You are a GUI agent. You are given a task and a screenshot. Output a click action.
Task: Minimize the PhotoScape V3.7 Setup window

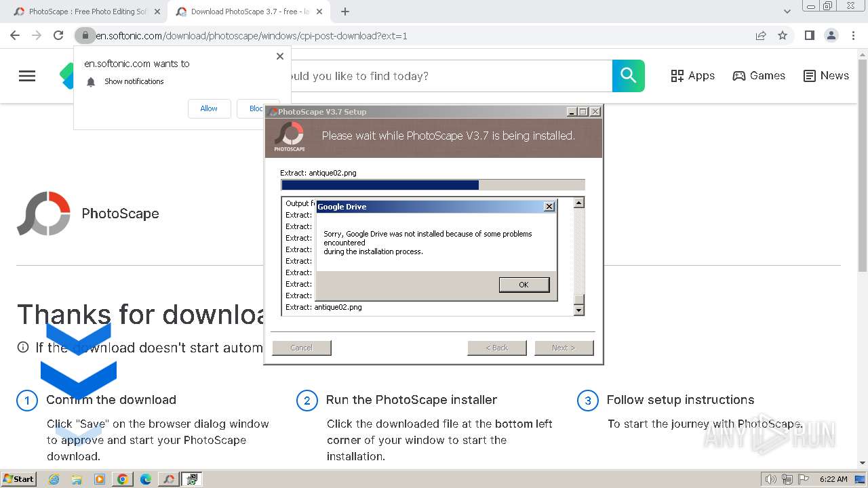coord(572,112)
